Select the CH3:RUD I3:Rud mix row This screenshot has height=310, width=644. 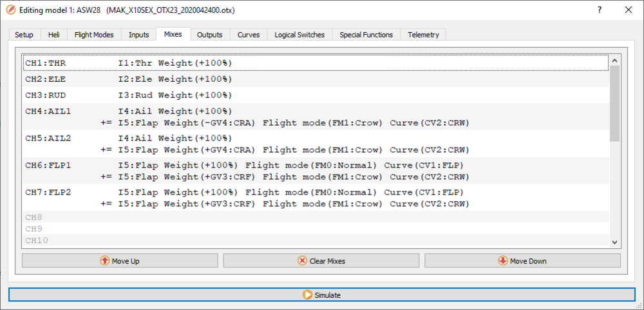[316, 95]
